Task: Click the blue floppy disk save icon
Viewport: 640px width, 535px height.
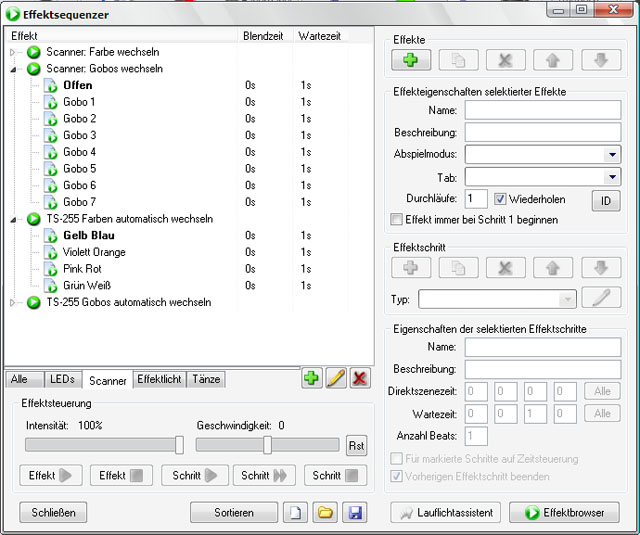Action: coord(354,512)
